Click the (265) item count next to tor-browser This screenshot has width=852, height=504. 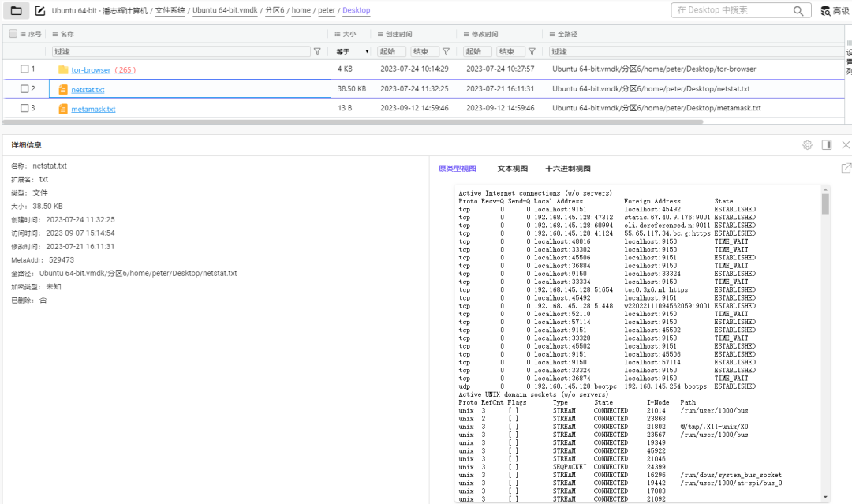[125, 69]
